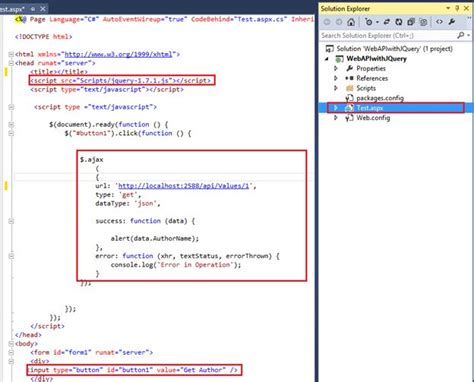This screenshot has width=474, height=382.
Task: Pin the Test.aspx editor tab
Action: [33, 9]
